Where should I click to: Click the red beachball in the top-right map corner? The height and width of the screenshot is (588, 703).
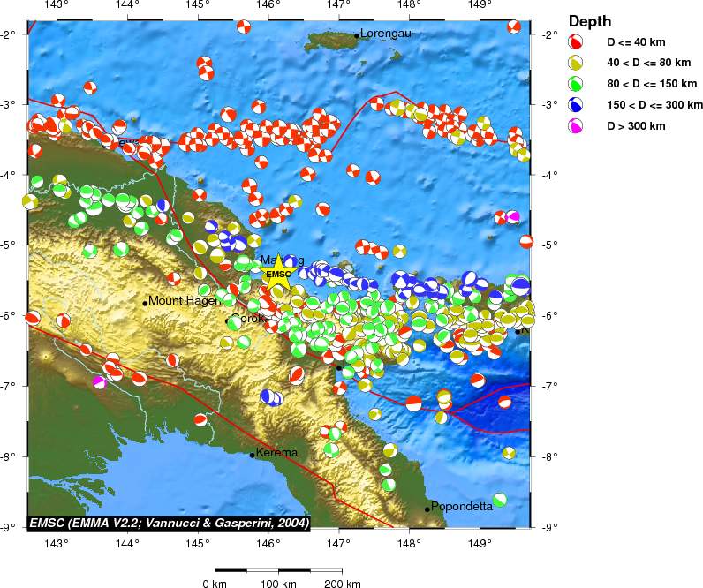coord(514,26)
